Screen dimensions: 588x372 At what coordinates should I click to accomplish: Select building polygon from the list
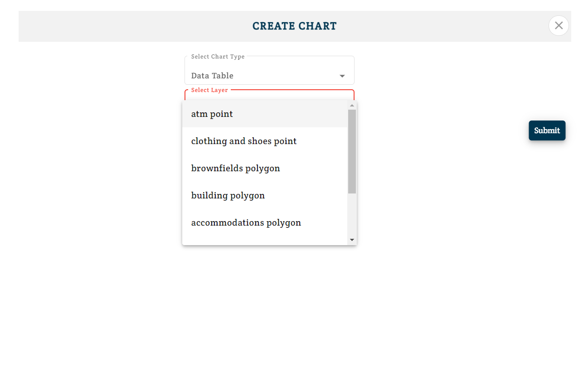228,196
